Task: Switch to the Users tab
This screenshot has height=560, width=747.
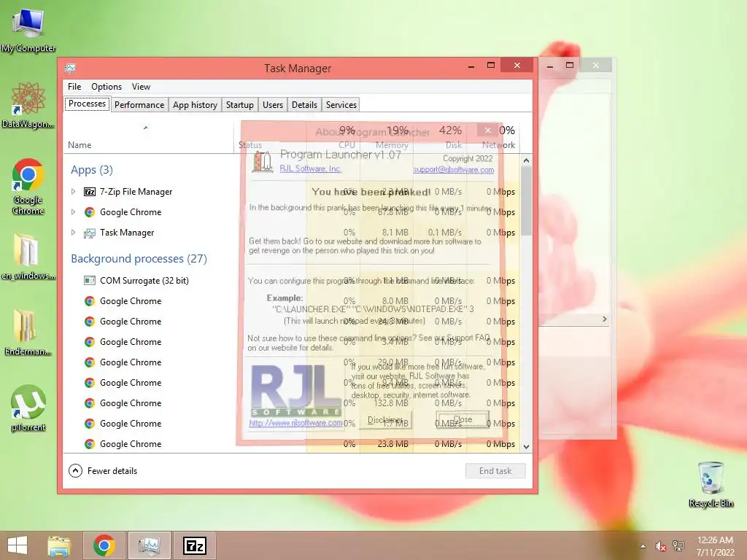Action: (x=273, y=105)
